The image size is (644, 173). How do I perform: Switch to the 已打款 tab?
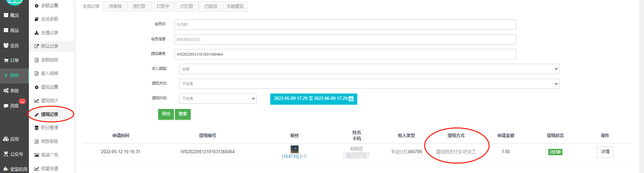(187, 6)
